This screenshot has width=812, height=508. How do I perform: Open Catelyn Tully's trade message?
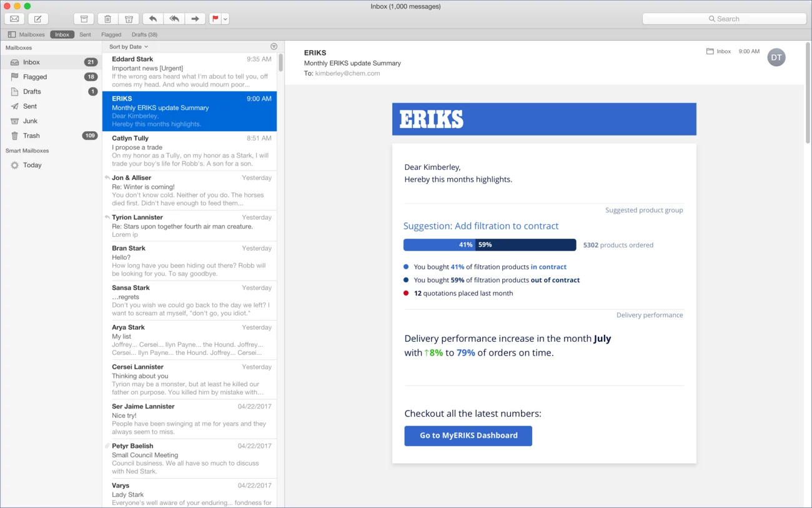[x=189, y=151]
